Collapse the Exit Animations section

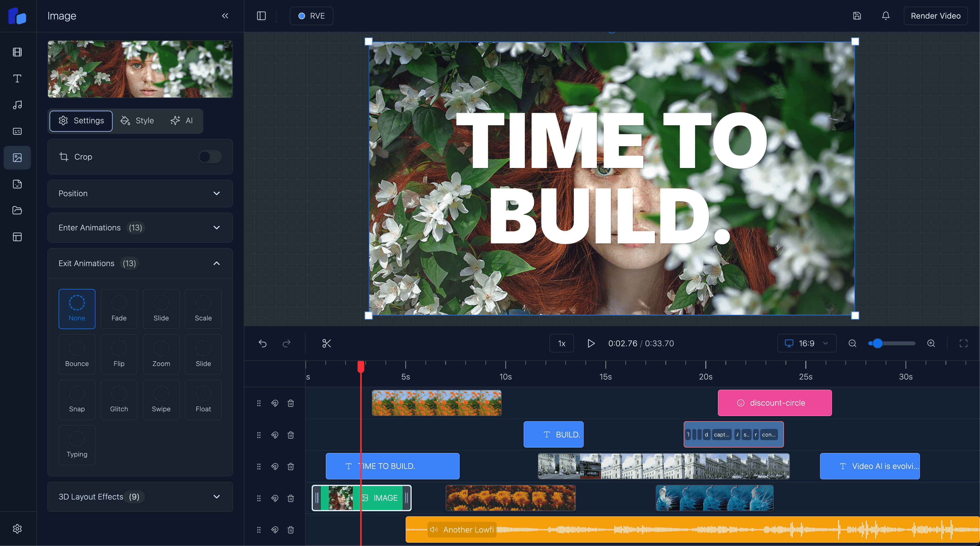click(x=216, y=263)
